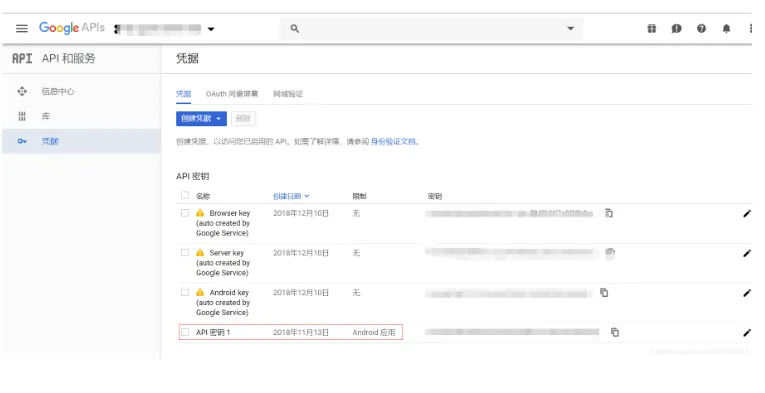The height and width of the screenshot is (393, 765).
Task: Click the Browser key 2018年12月10日 date
Action: 301,213
